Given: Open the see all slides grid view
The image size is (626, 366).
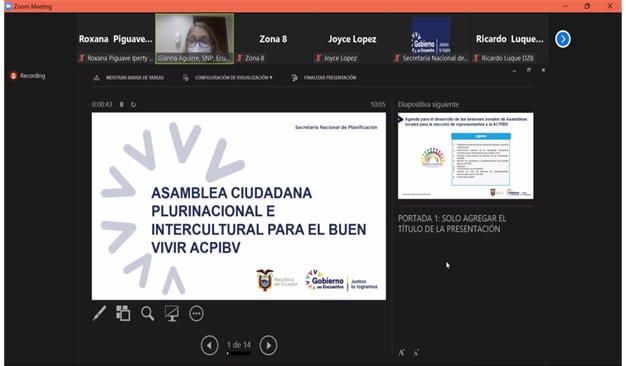Looking at the screenshot, I should pos(123,313).
